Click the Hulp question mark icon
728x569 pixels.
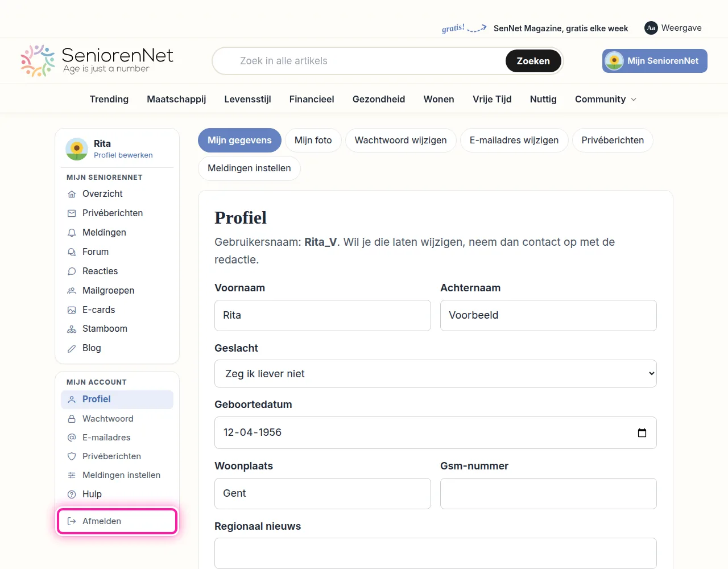click(x=72, y=494)
